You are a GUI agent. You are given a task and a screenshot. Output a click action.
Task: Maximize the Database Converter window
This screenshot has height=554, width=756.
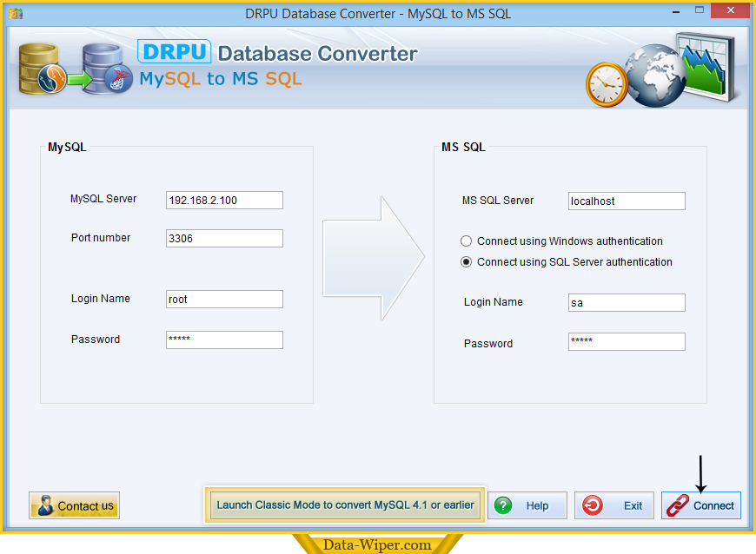(700, 10)
